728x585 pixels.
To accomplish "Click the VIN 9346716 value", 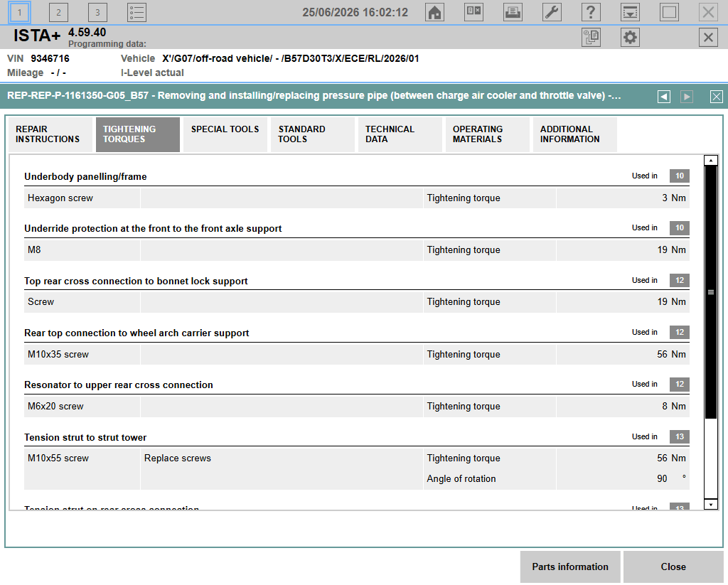I will [50, 58].
